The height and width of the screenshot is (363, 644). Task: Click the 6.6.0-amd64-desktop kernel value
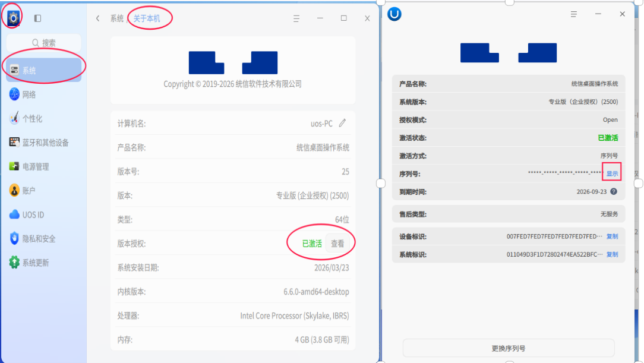pos(316,292)
